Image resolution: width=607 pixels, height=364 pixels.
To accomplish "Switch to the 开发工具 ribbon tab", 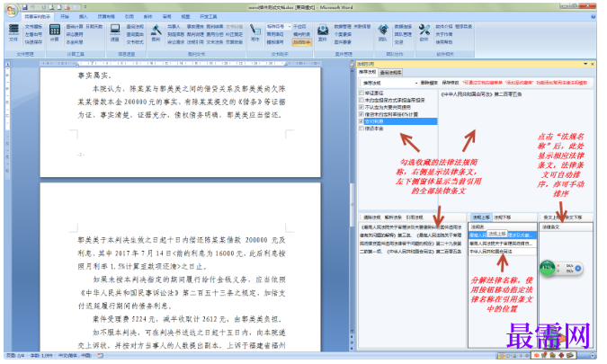I will click(209, 17).
